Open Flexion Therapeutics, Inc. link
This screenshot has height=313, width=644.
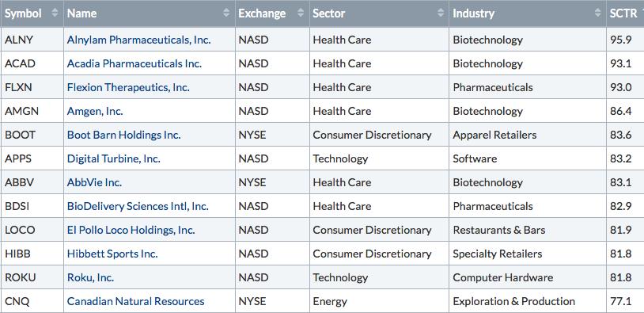128,88
